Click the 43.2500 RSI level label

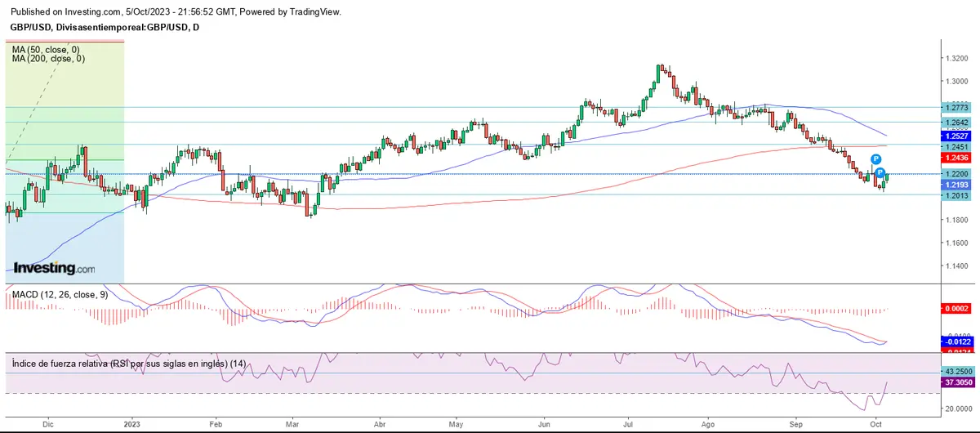click(954, 372)
